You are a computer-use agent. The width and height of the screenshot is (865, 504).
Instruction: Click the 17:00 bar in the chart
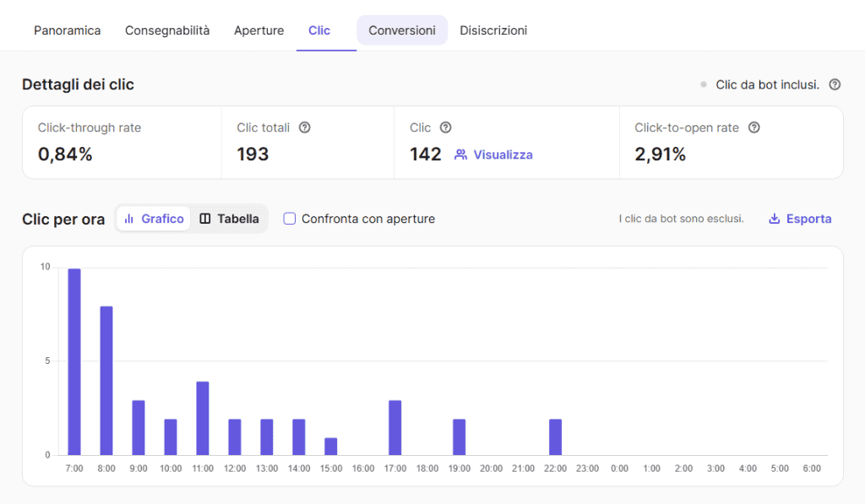[x=395, y=428]
